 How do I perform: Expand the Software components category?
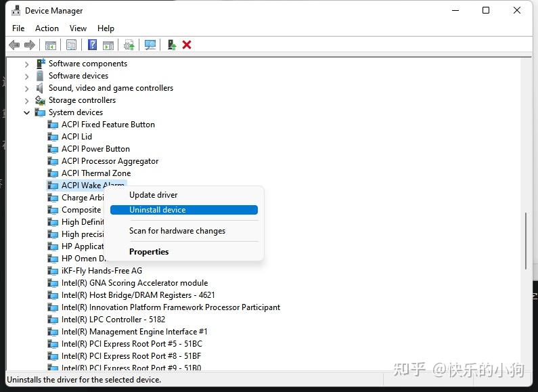(x=26, y=64)
